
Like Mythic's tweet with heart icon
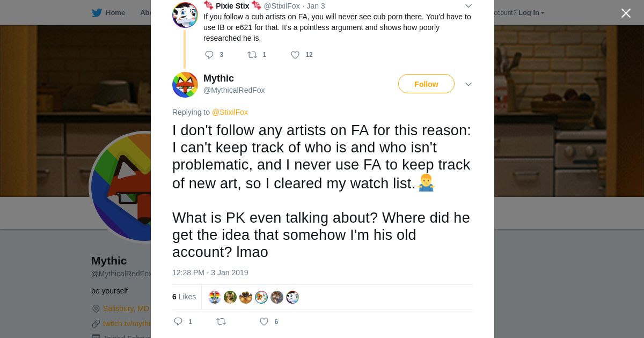pos(264,321)
